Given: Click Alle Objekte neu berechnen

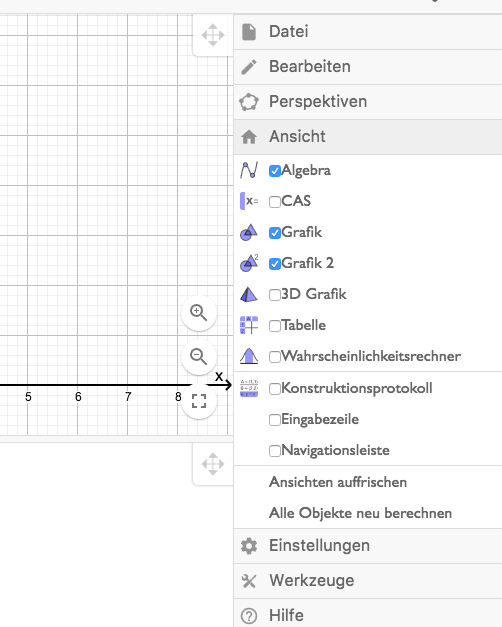Looking at the screenshot, I should pyautogui.click(x=360, y=513).
